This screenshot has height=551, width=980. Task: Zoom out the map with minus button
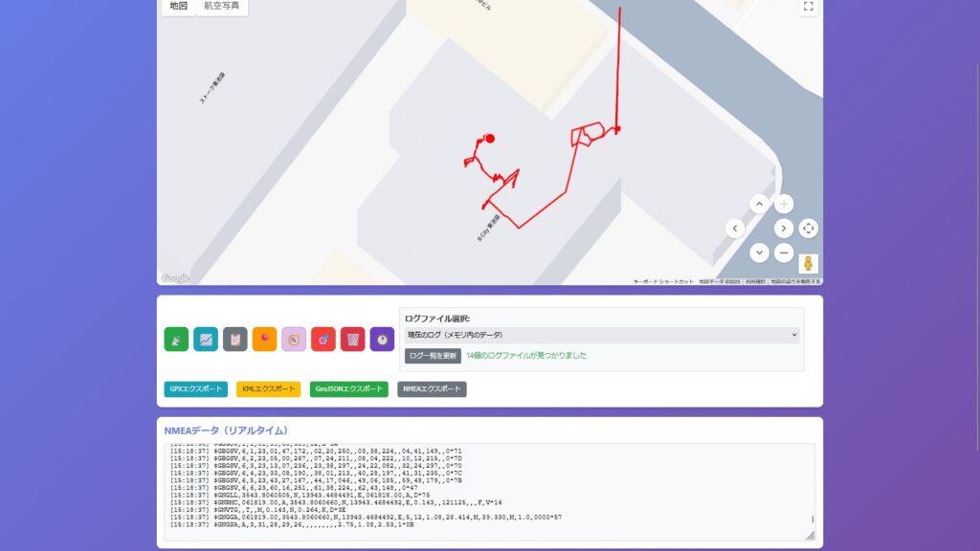(x=784, y=253)
